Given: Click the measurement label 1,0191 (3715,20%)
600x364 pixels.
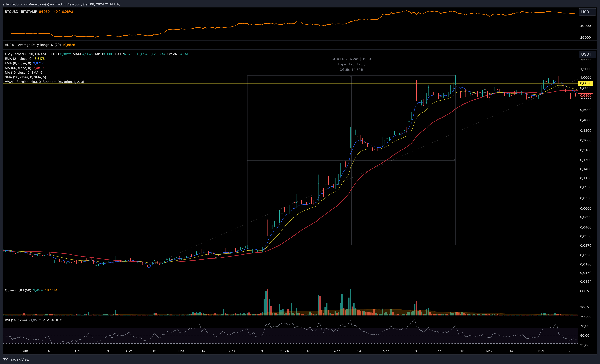Looking at the screenshot, I should pos(351,59).
